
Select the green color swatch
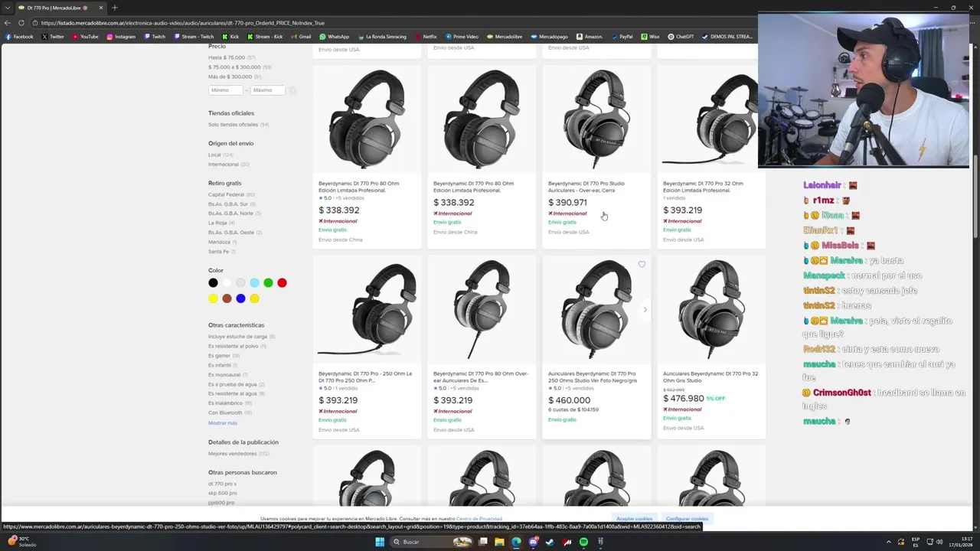tap(268, 283)
